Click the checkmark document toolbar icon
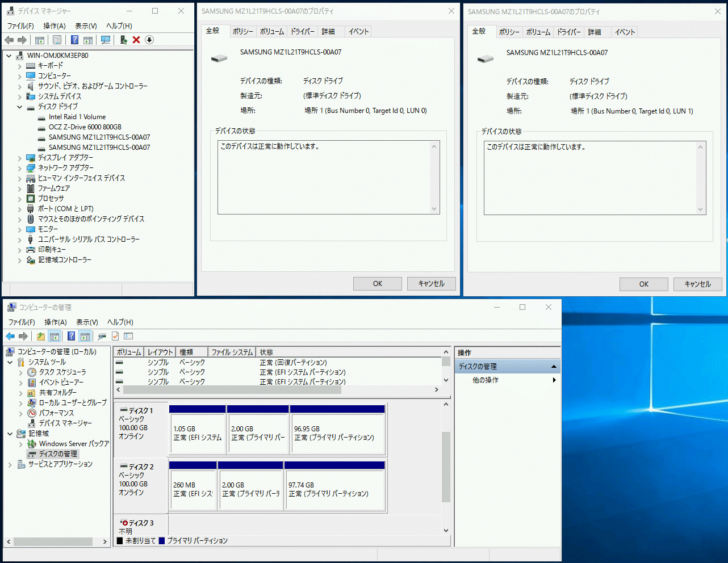 (115, 336)
